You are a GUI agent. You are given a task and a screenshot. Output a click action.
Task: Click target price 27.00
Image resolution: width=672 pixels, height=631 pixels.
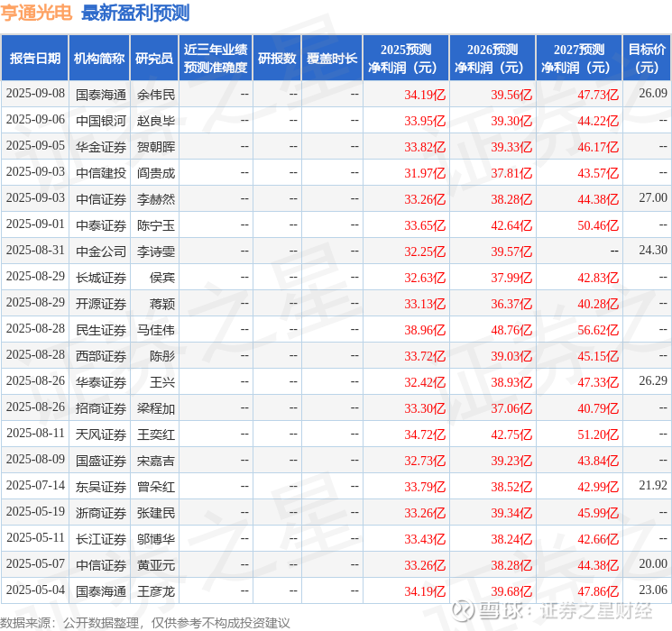pyautogui.click(x=653, y=198)
